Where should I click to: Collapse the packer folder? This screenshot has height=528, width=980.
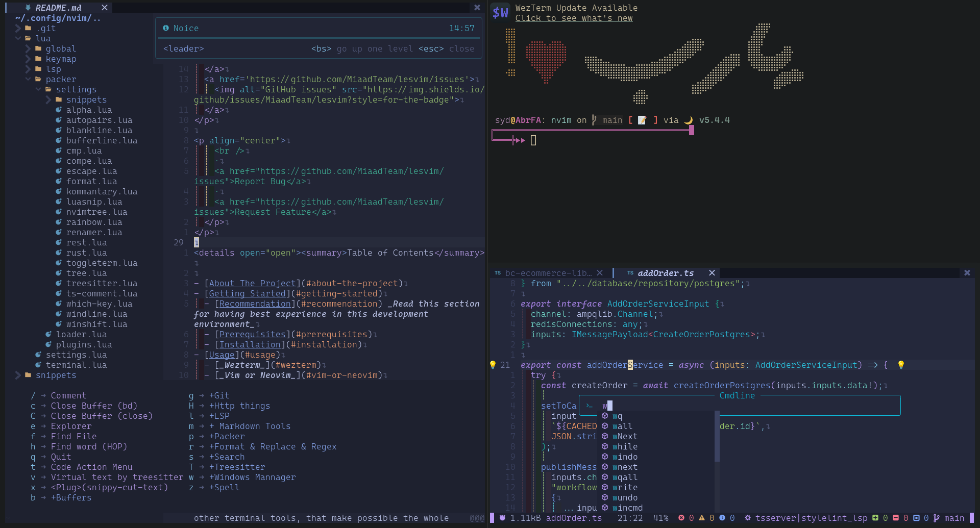coord(28,79)
